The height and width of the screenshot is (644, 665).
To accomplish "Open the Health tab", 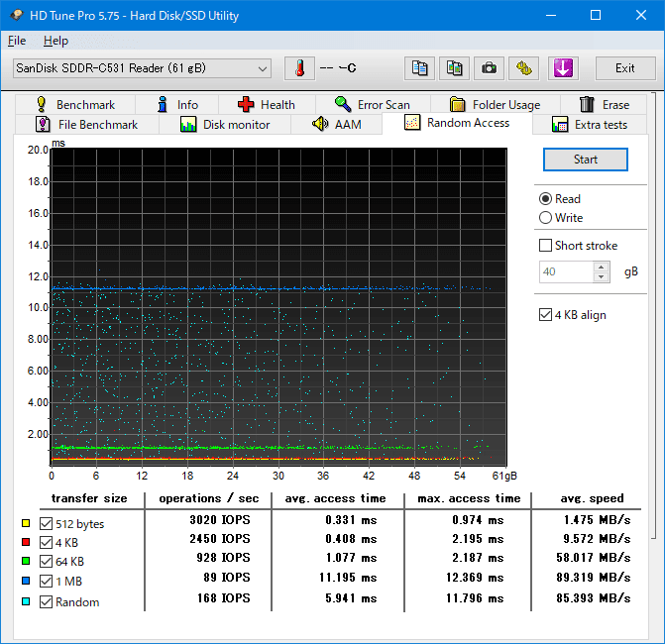I will pyautogui.click(x=266, y=104).
